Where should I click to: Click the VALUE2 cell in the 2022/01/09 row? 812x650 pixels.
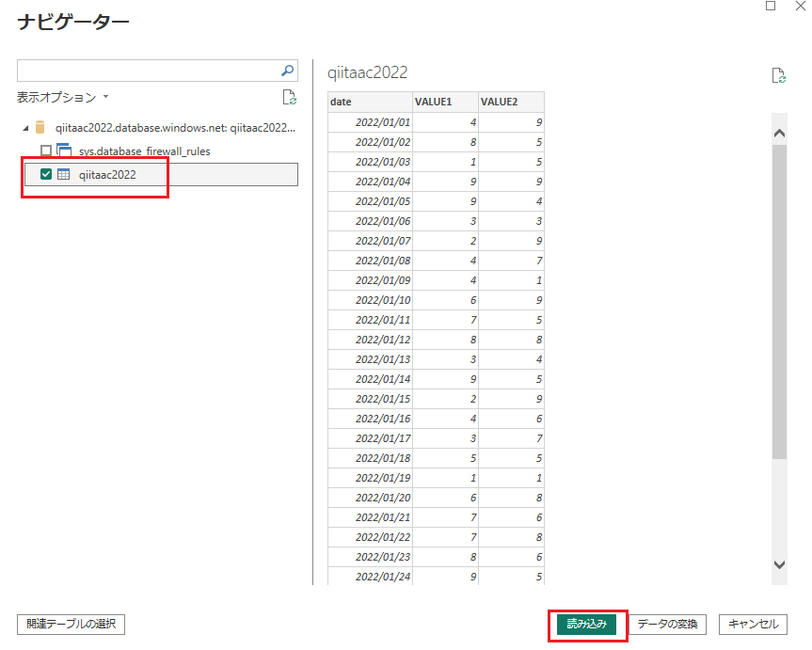(511, 280)
